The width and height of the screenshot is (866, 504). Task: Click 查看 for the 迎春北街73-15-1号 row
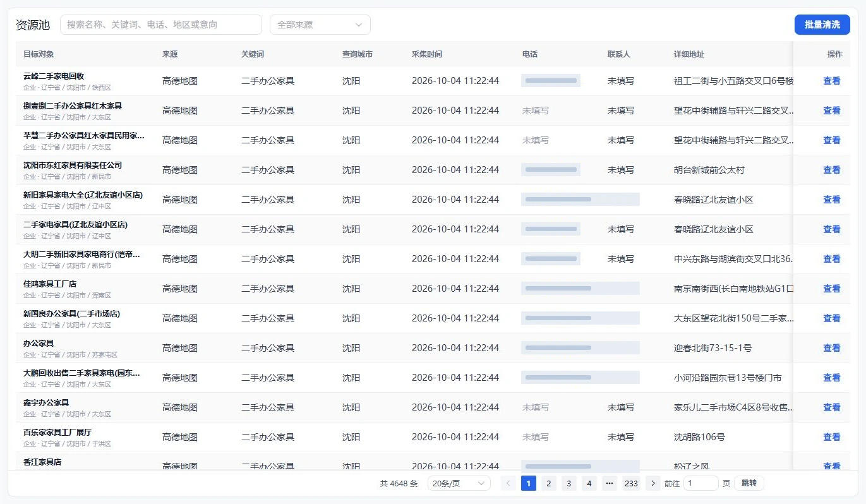832,348
